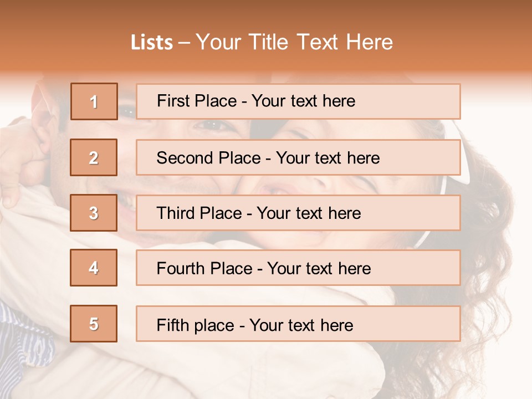Select "Your Title Text Here" in the heading
This screenshot has width=532, height=399.
coord(294,42)
